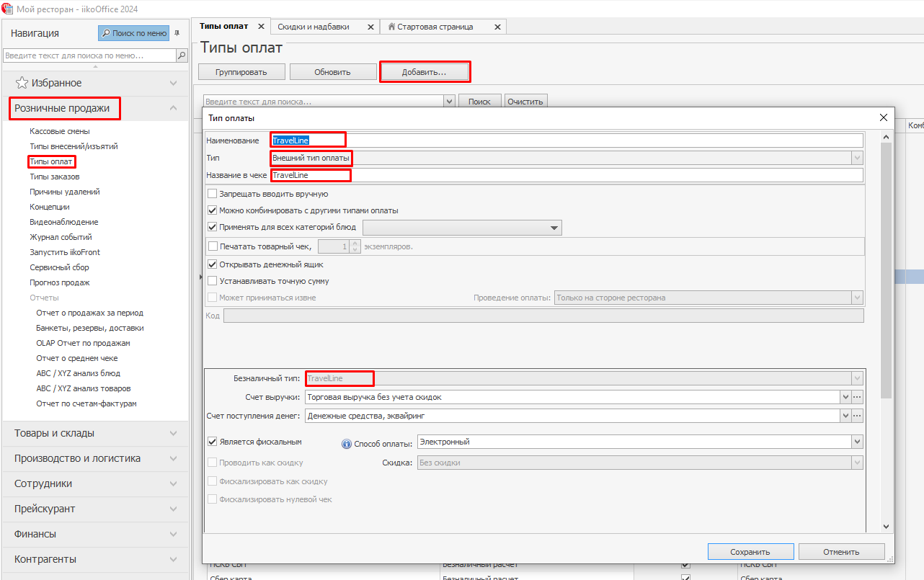Open Типы оплат in navigation

click(51, 161)
